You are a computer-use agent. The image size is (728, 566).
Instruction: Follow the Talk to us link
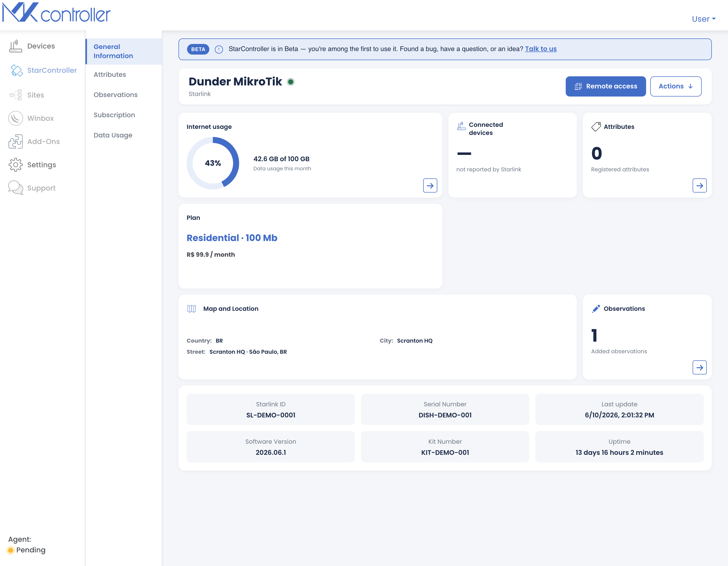point(541,49)
